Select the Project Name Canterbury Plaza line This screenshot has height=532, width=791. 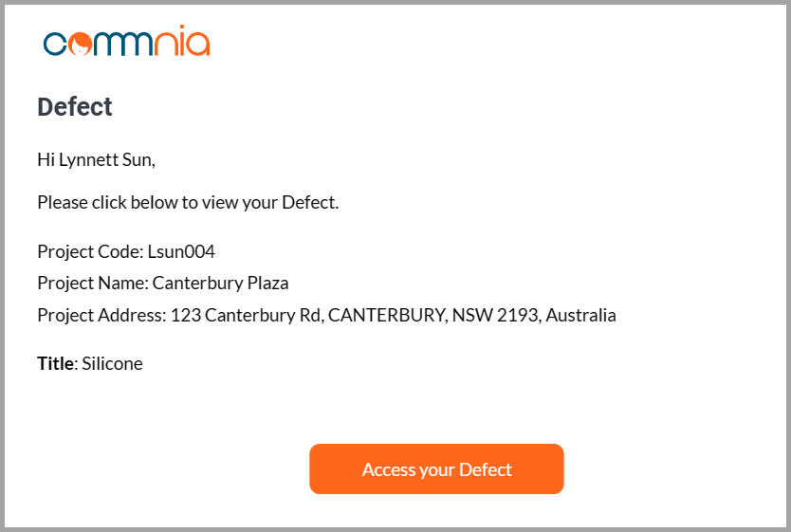pyautogui.click(x=163, y=283)
